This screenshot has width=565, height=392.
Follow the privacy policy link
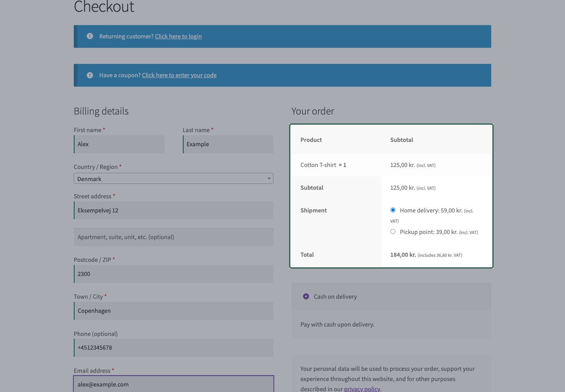[362, 389]
